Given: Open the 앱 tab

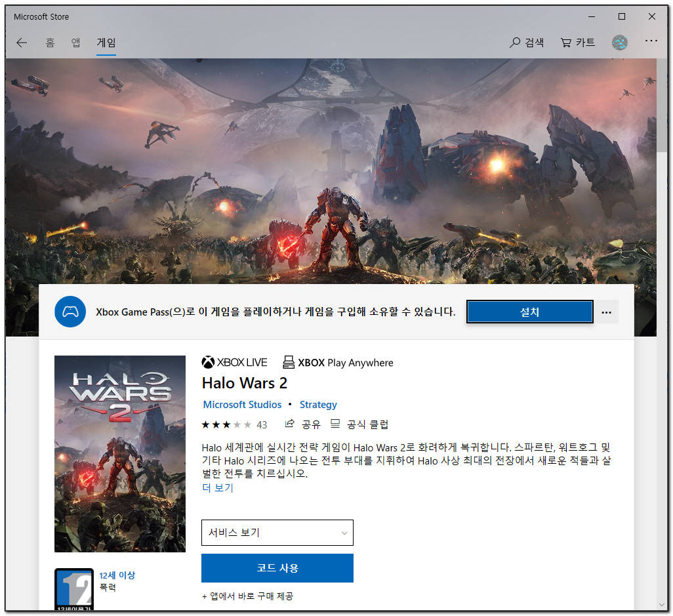Looking at the screenshot, I should (75, 43).
